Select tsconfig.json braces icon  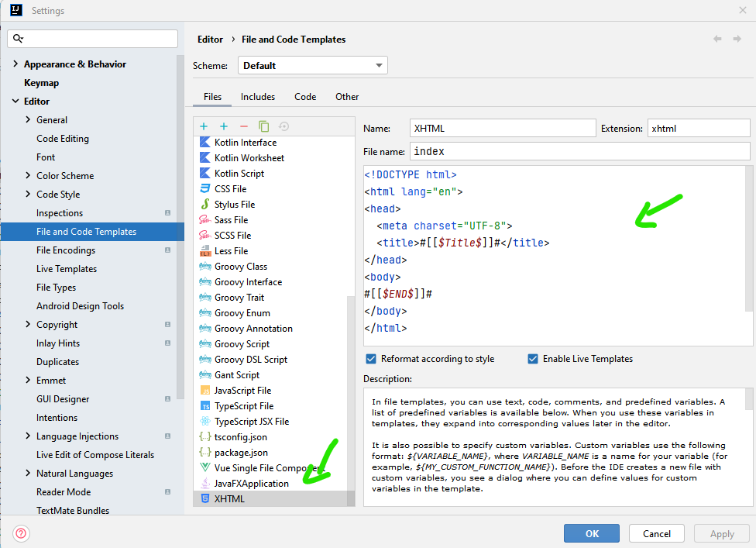205,437
